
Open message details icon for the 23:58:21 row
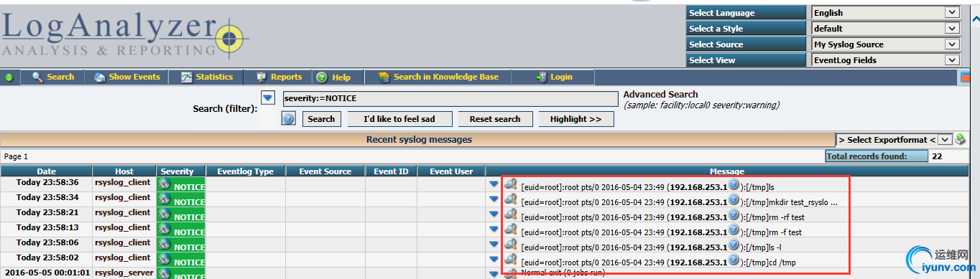511,214
